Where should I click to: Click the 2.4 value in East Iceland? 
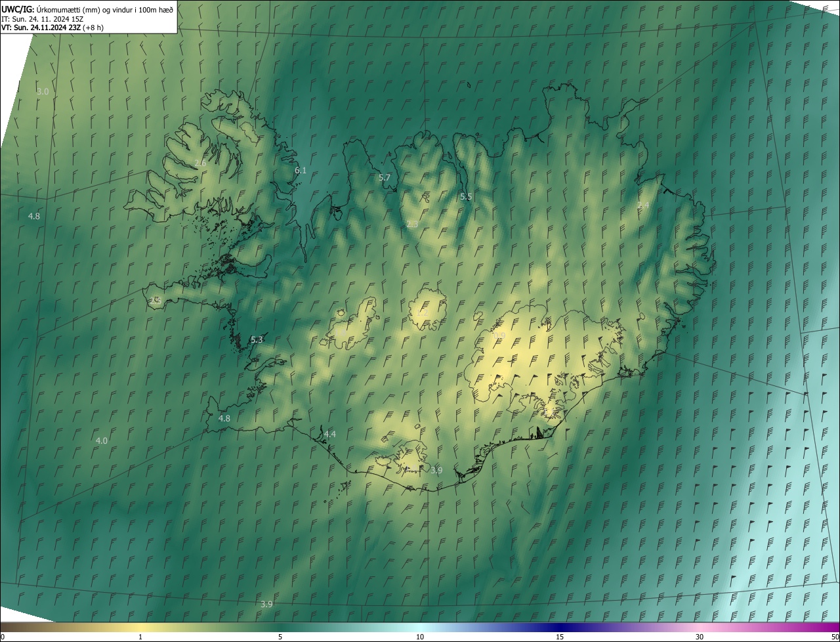643,205
